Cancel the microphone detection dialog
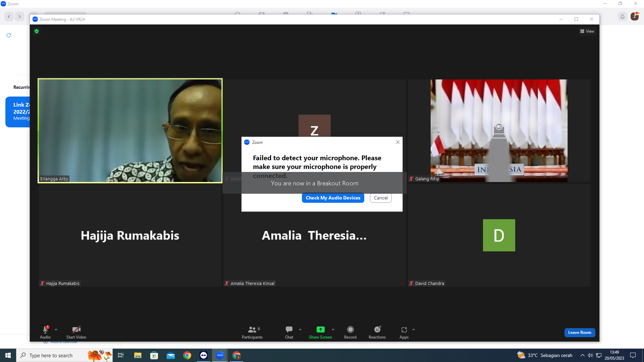 [x=381, y=198]
